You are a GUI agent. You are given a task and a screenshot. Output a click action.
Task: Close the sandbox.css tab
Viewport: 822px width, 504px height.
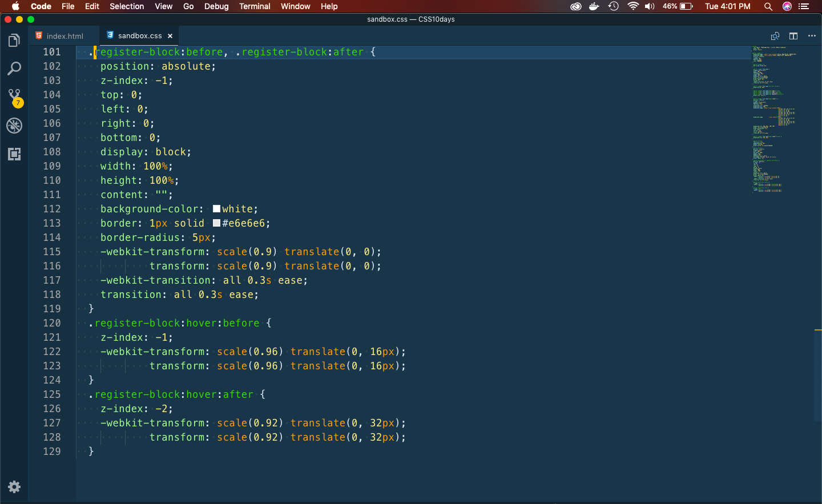click(170, 36)
